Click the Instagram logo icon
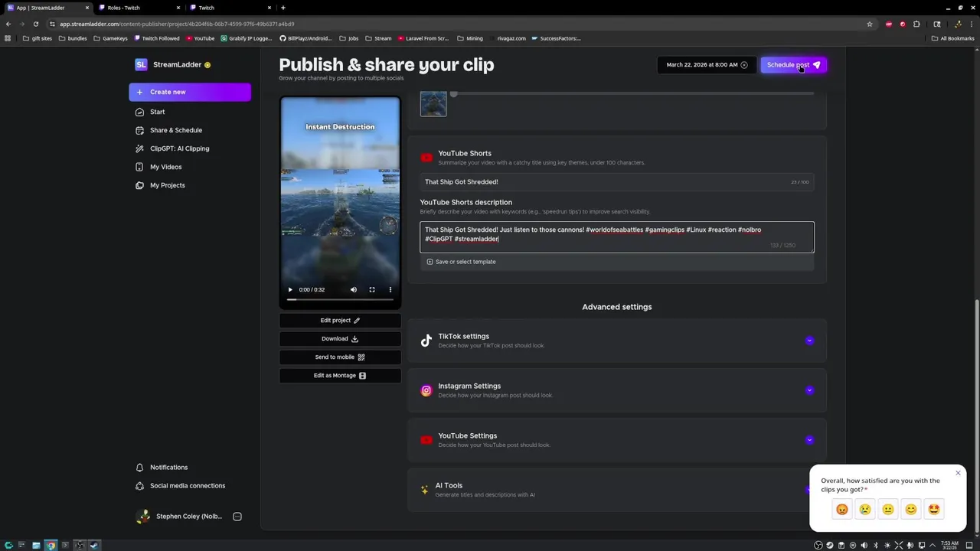Screen dimensions: 980x551 [426, 390]
